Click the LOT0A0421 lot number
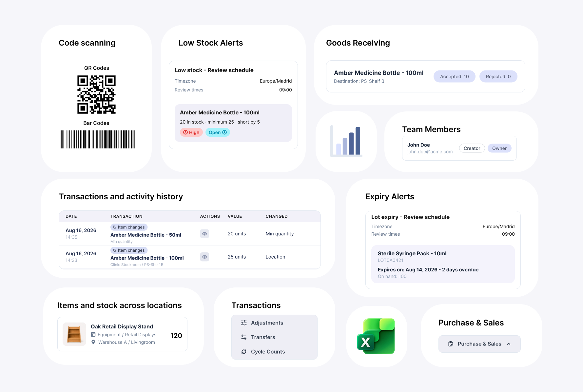This screenshot has height=392, width=583. (x=391, y=260)
